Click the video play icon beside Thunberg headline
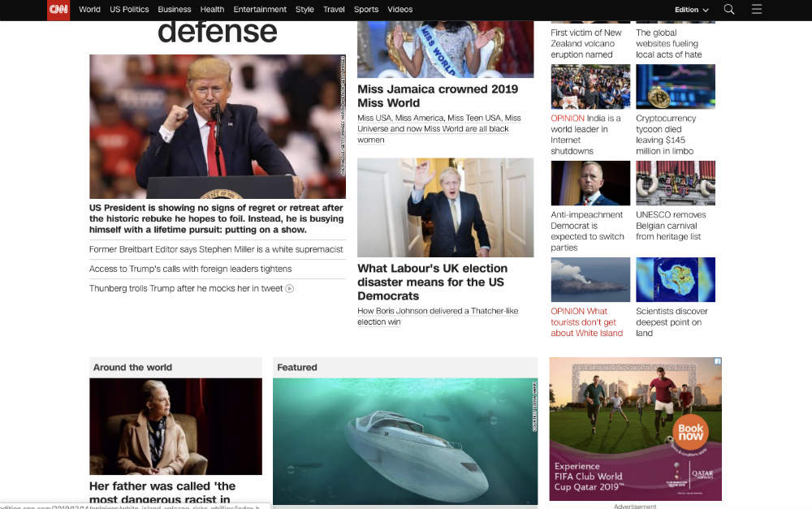Screen dimensions: 812x509 point(290,289)
